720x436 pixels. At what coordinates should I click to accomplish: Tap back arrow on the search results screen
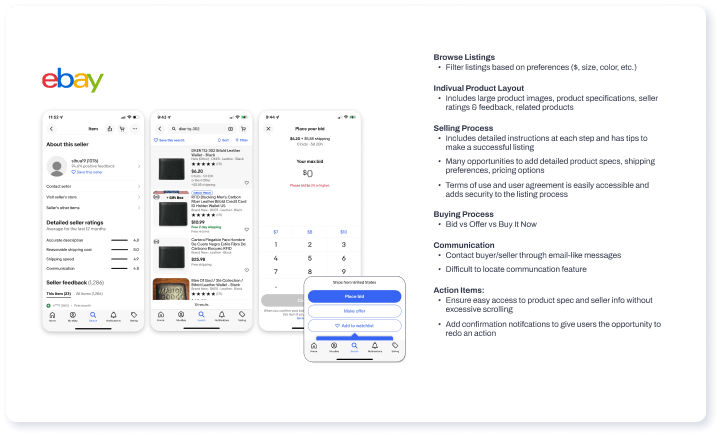160,129
